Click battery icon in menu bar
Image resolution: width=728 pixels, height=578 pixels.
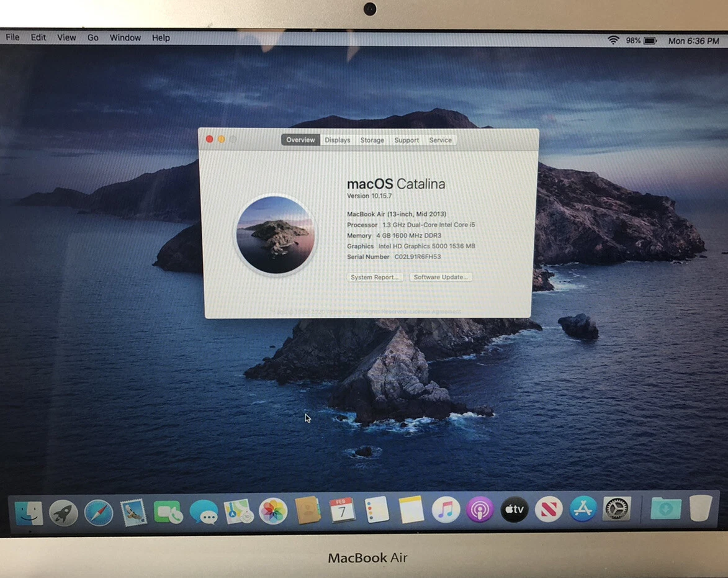pos(650,41)
